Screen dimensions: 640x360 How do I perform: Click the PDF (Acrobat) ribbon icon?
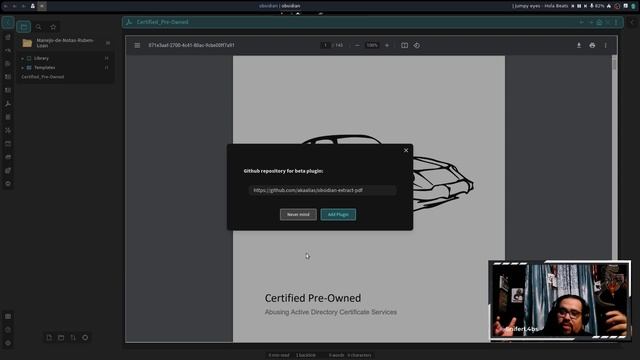coord(8,104)
